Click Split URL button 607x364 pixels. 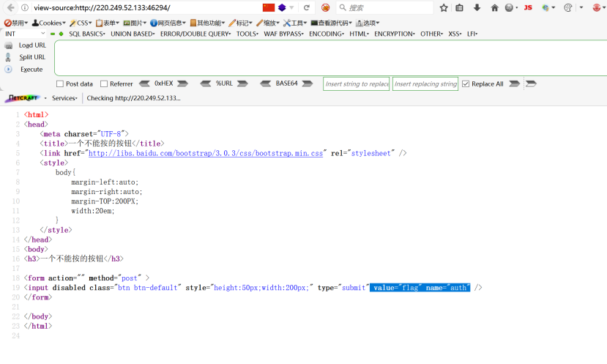click(x=26, y=57)
